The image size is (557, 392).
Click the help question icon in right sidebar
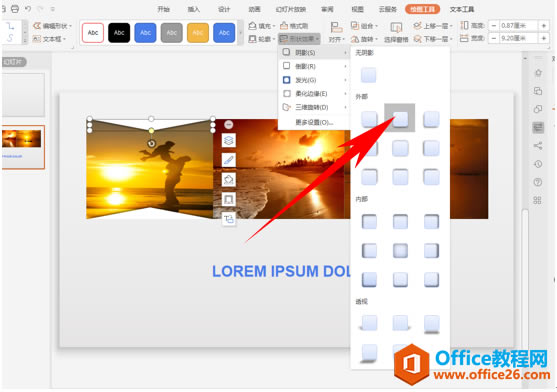(x=538, y=182)
